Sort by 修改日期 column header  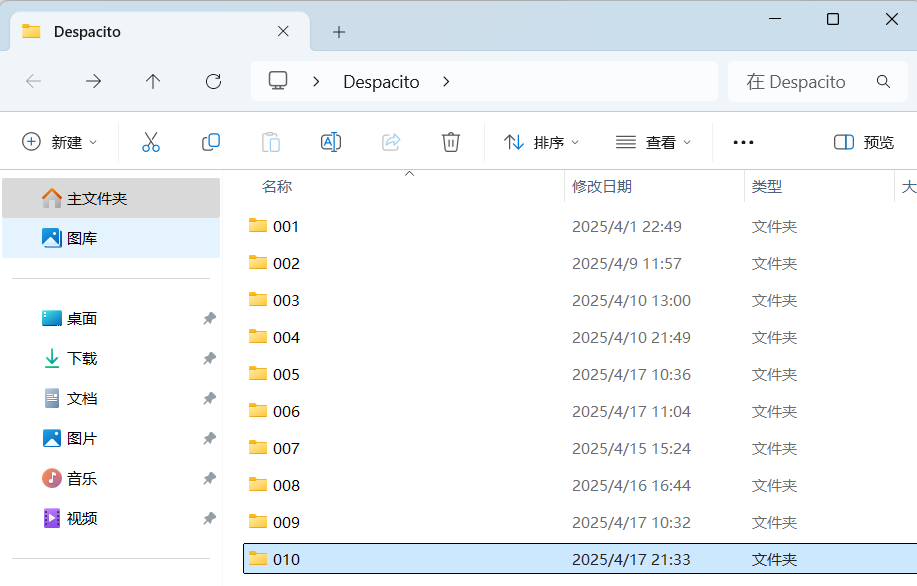602,187
